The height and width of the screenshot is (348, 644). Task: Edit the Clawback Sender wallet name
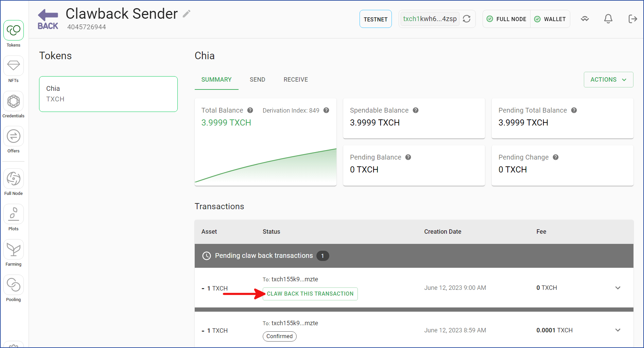pos(186,13)
